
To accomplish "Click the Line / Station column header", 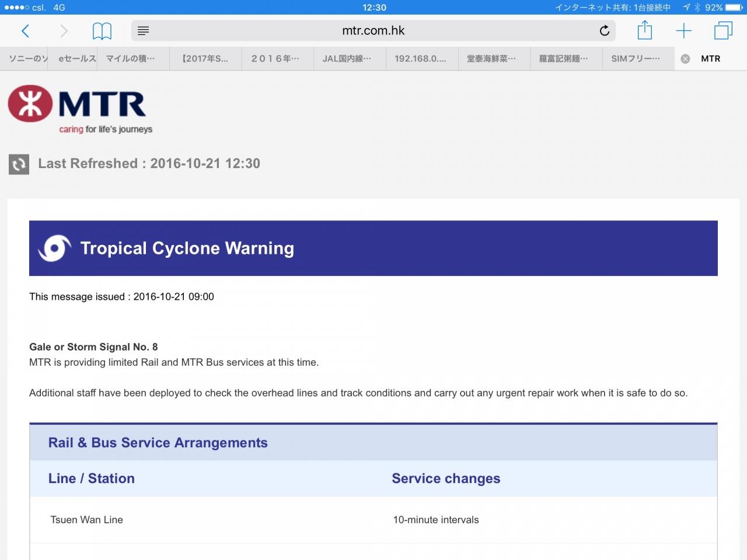I will click(x=92, y=479).
